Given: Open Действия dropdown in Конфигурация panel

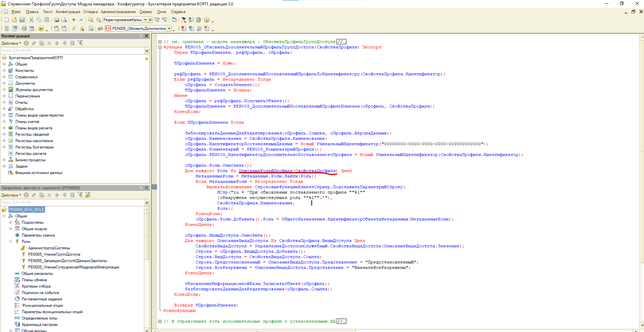Looking at the screenshot, I should pyautogui.click(x=11, y=43).
